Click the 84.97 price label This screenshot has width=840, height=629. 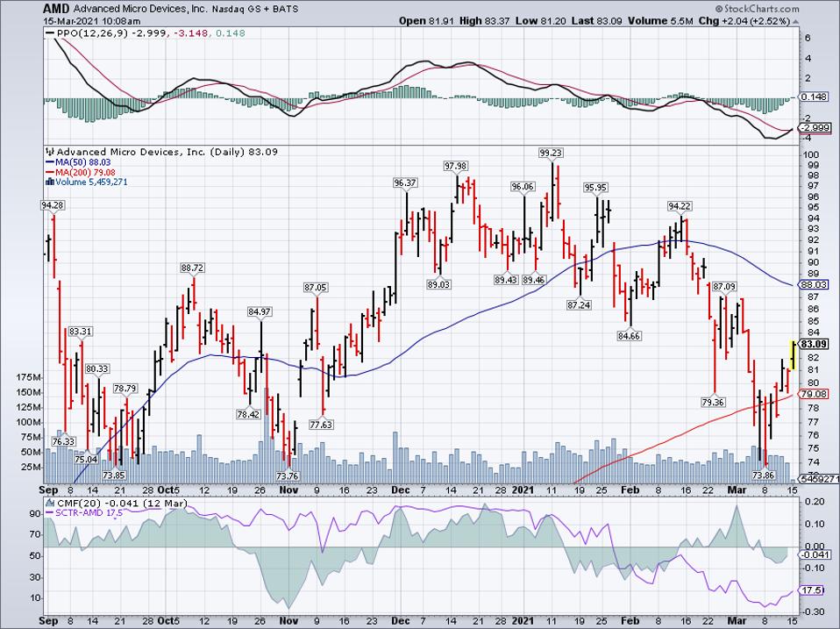click(260, 311)
